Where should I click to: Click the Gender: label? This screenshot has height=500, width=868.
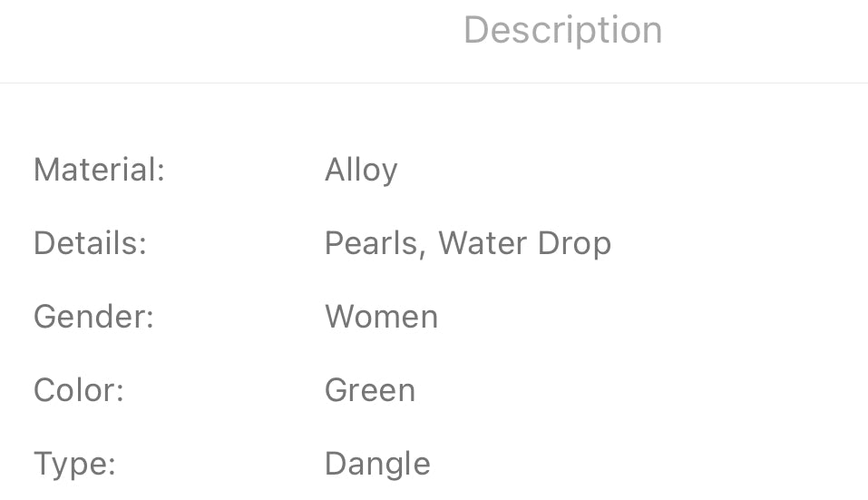click(93, 317)
